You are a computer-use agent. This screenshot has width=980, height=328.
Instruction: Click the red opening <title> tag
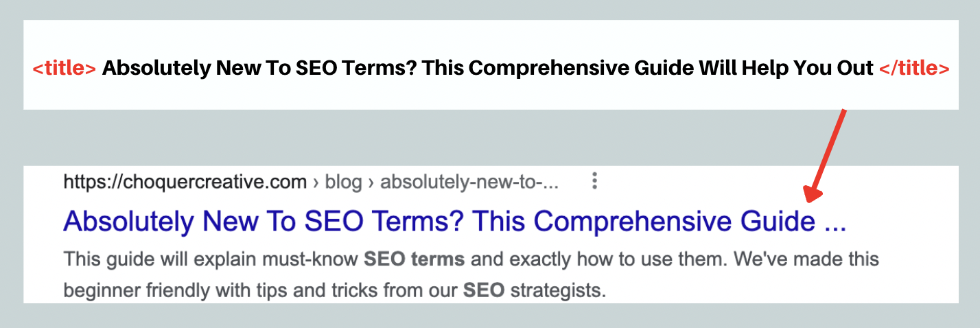[64, 69]
